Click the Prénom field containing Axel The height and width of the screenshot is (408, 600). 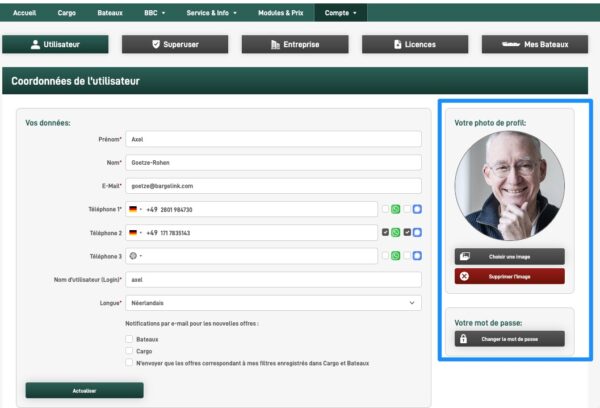click(x=274, y=139)
